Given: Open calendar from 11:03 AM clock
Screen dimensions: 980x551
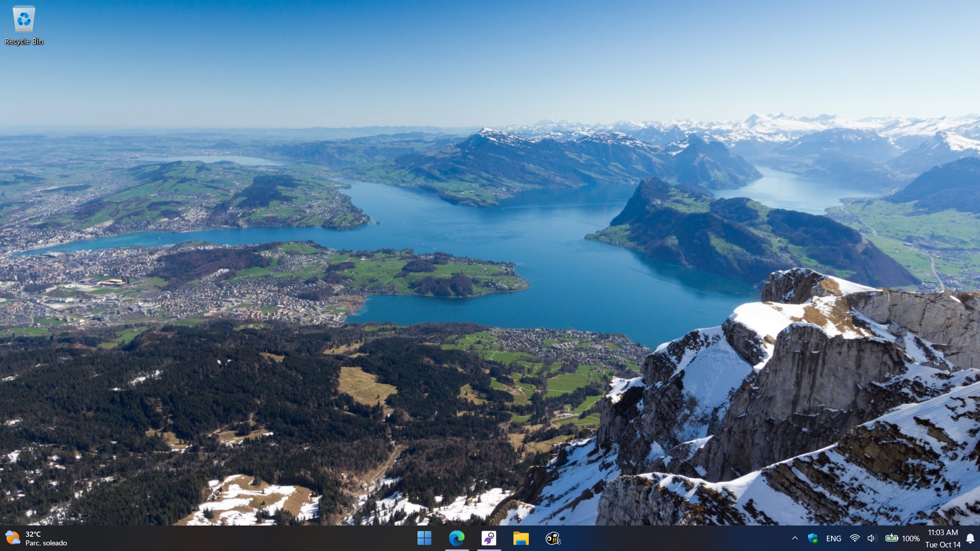Looking at the screenshot, I should 943,533.
